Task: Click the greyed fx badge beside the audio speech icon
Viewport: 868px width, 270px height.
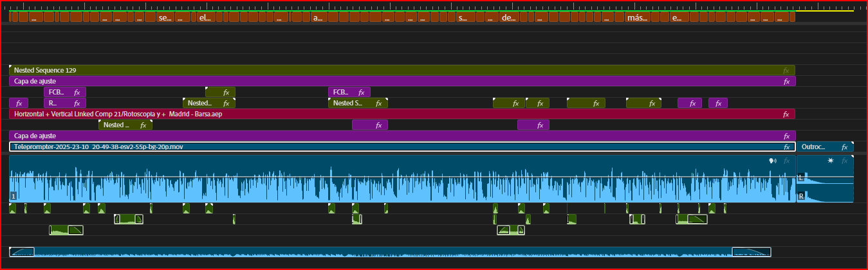Action: 786,161
